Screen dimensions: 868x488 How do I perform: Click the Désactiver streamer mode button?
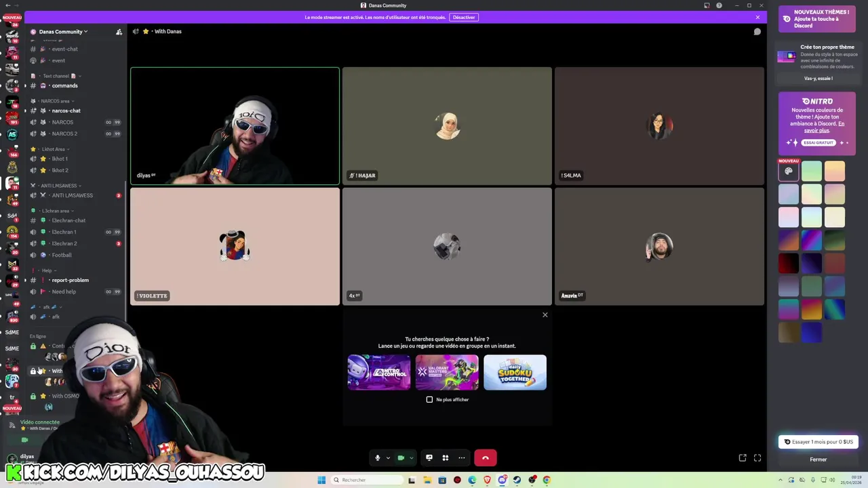tap(464, 17)
